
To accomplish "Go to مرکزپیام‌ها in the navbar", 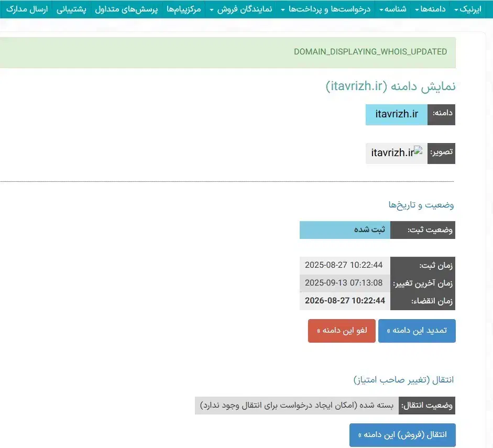I will pyautogui.click(x=184, y=9).
